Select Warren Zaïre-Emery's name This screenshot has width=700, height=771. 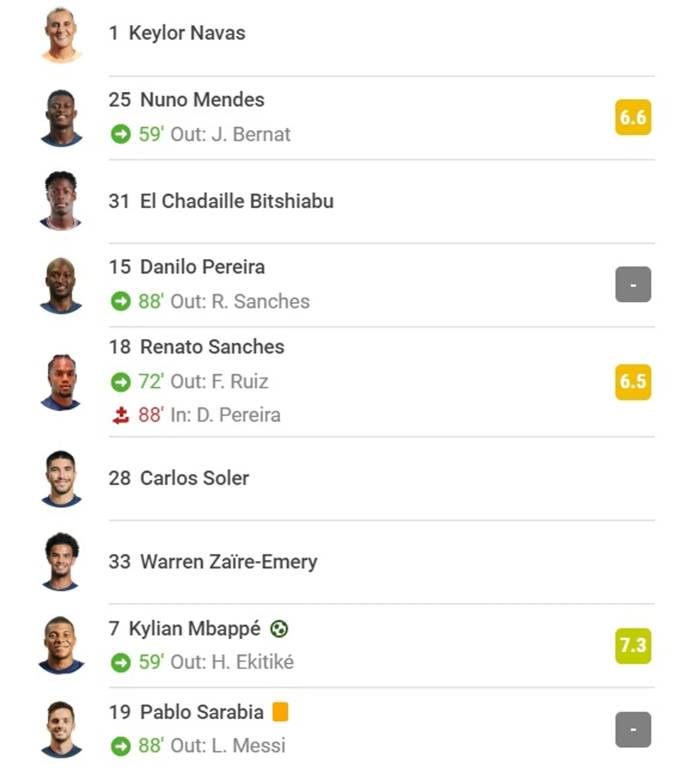(229, 562)
